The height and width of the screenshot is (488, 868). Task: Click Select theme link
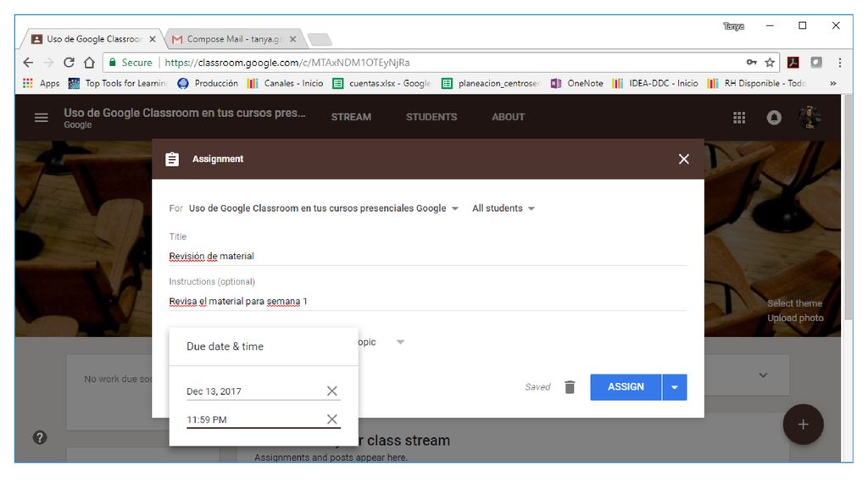coord(794,303)
